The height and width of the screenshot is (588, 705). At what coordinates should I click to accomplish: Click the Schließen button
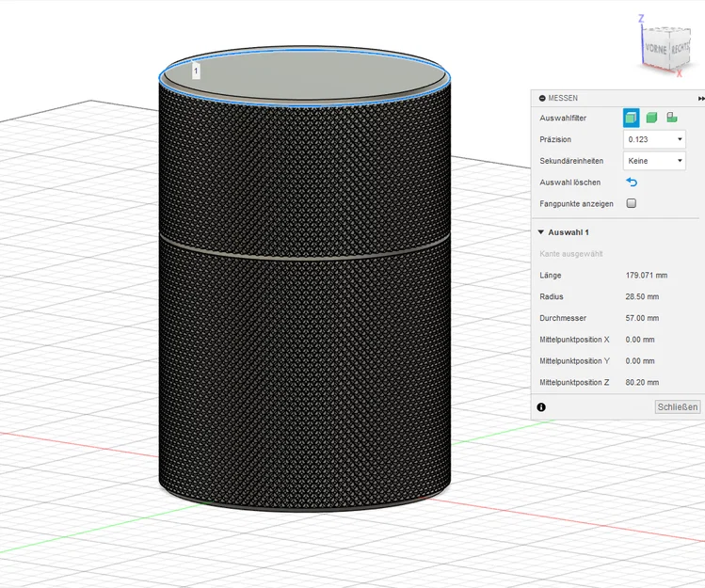pyautogui.click(x=677, y=406)
